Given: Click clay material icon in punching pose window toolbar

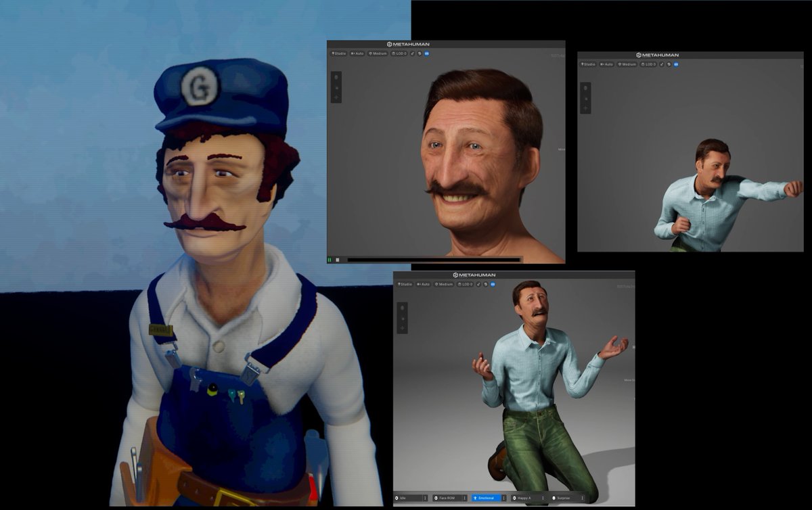Looking at the screenshot, I should pos(669,64).
